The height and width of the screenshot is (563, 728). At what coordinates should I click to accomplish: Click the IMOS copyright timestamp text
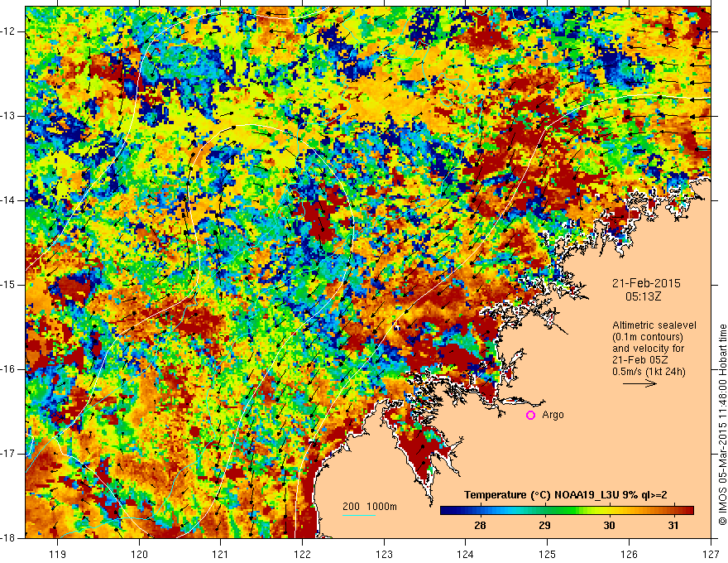tap(722, 425)
